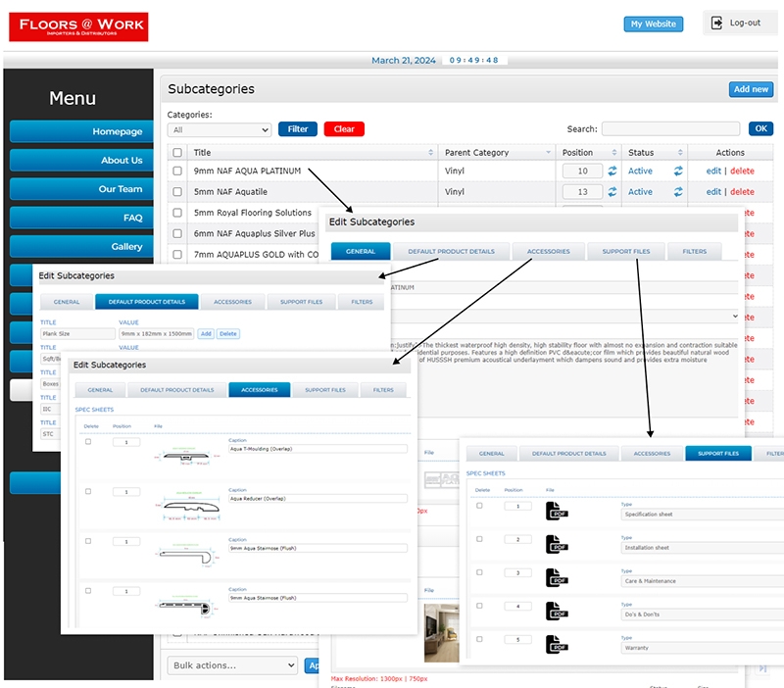Open the Categories filter dropdown
Viewport: 784px width, 688px height.
point(220,129)
